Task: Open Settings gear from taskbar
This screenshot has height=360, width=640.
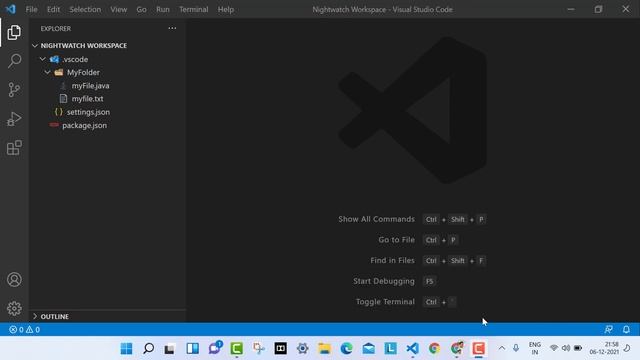Action: pyautogui.click(x=302, y=349)
